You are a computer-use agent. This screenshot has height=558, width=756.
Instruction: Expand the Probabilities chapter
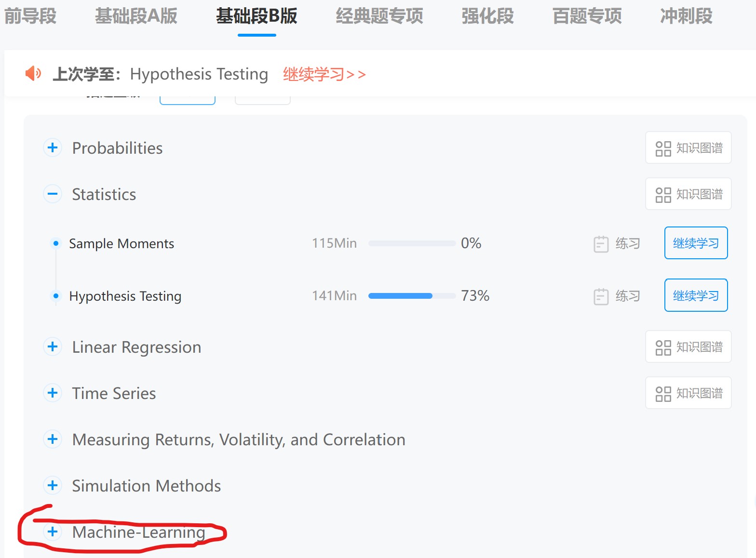(53, 147)
